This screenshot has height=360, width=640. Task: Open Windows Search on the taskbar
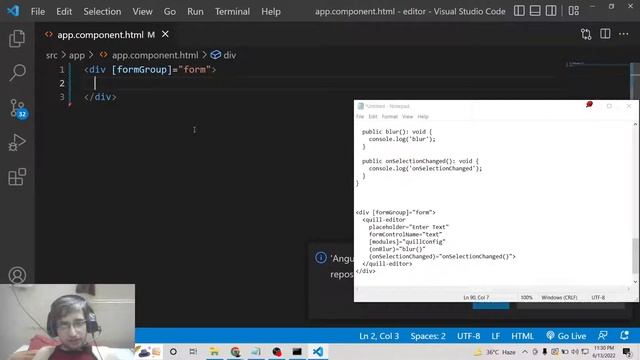(173, 351)
